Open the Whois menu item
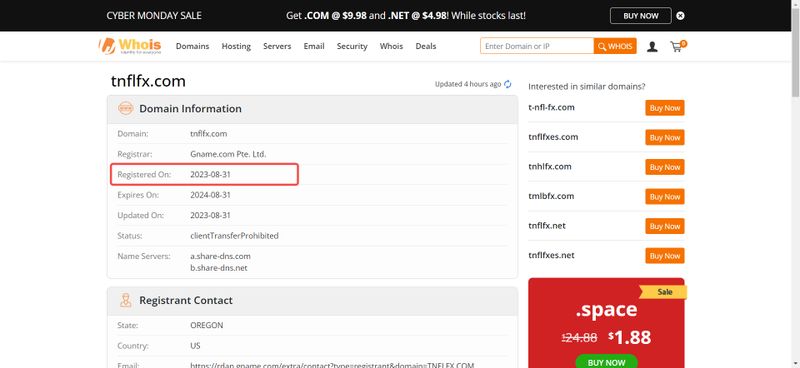 click(391, 46)
